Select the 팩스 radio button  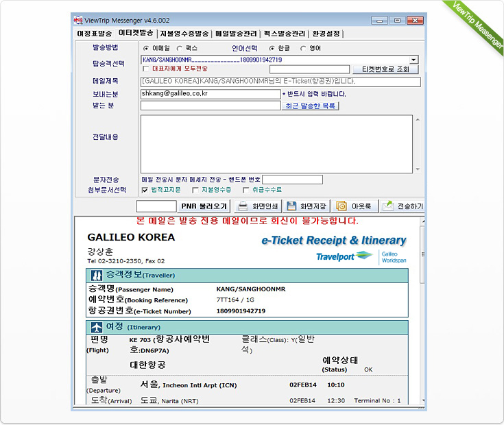pos(180,49)
